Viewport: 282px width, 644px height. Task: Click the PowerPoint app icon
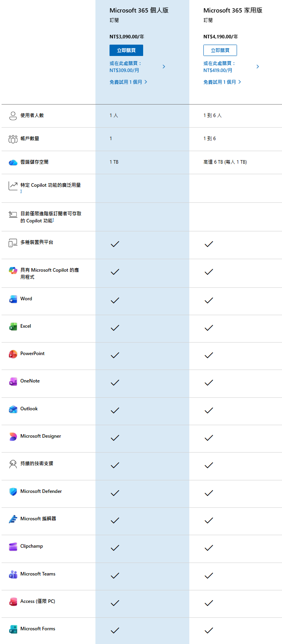pos(13,354)
